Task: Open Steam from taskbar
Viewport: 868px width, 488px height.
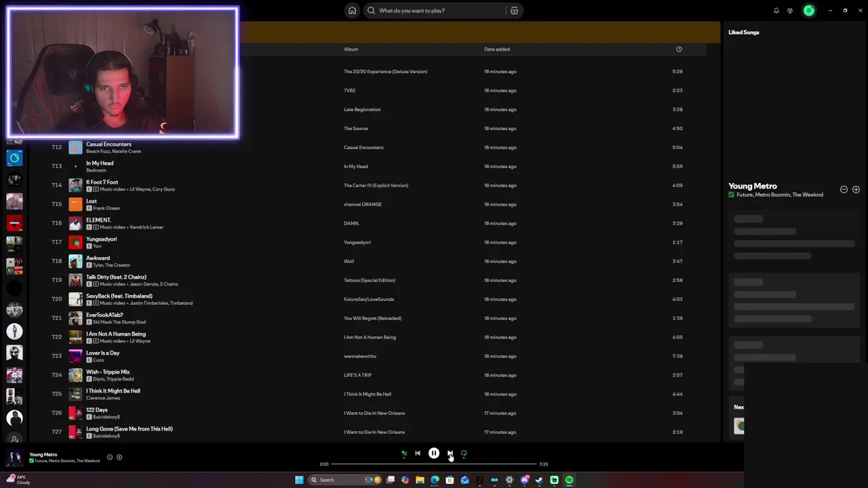Action: (539, 480)
